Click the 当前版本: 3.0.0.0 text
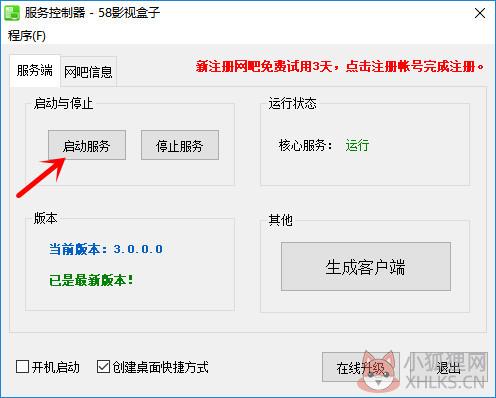The height and width of the screenshot is (398, 496). pyautogui.click(x=106, y=249)
